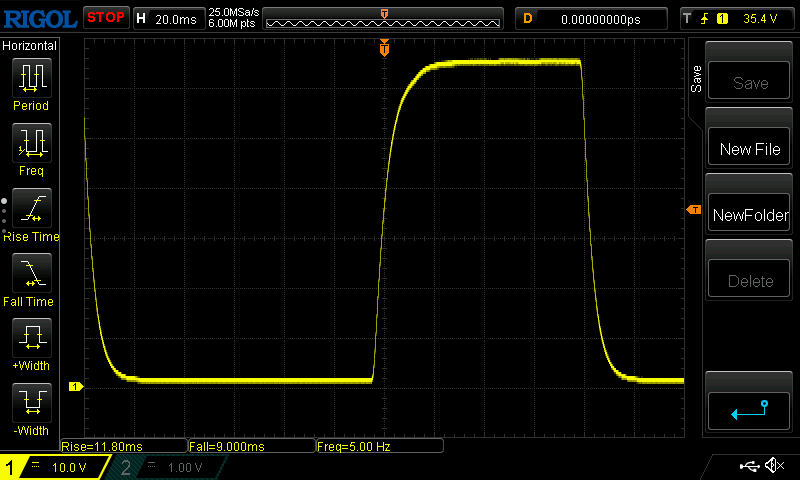Click the yellow trigger source channel 1 badge
Image resolution: width=800 pixels, height=480 pixels.
(722, 19)
